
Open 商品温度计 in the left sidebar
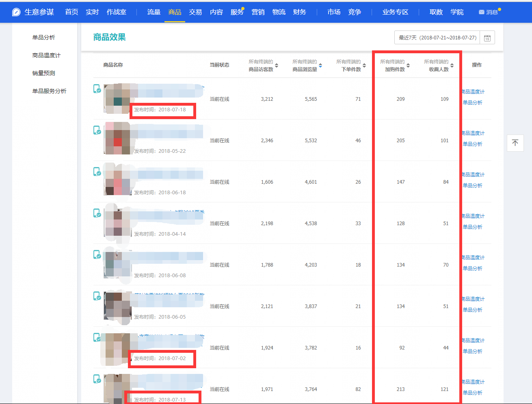46,55
